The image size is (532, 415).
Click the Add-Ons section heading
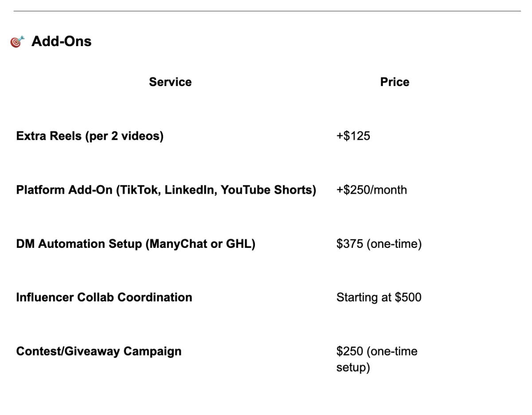(x=61, y=42)
